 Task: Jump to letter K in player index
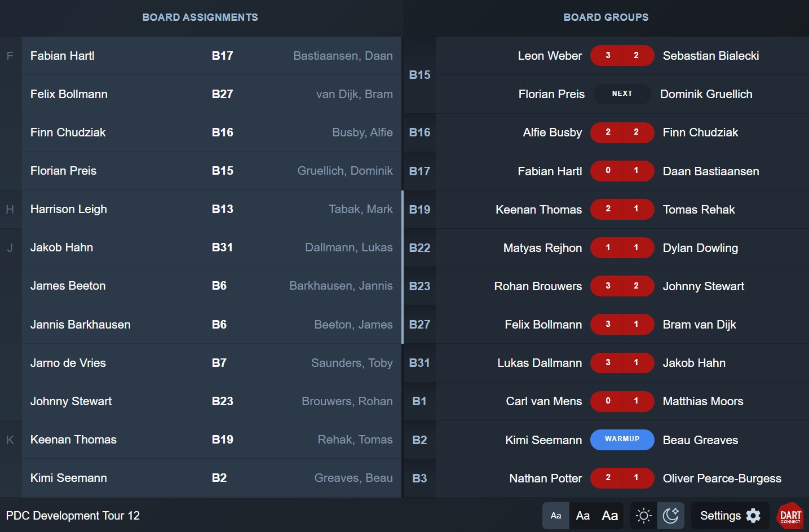[10, 440]
